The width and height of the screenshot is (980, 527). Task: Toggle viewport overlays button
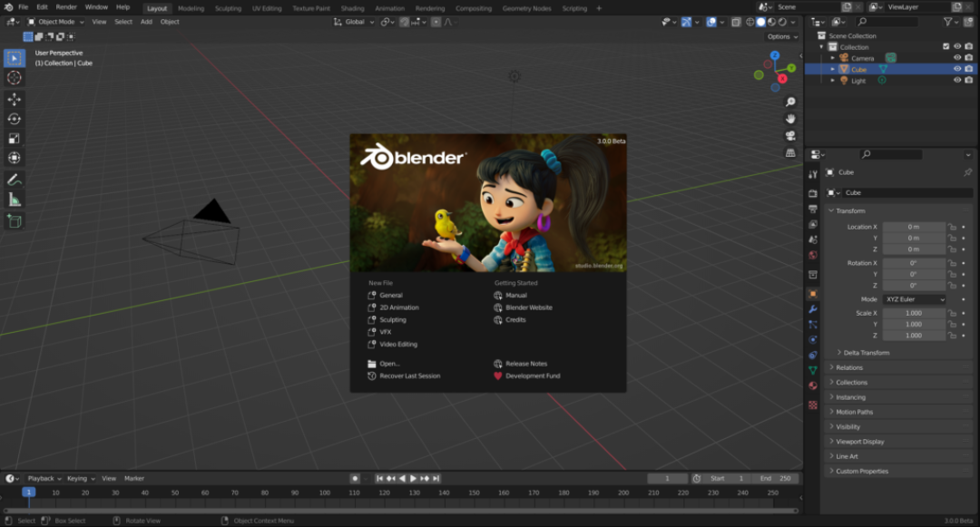point(711,22)
